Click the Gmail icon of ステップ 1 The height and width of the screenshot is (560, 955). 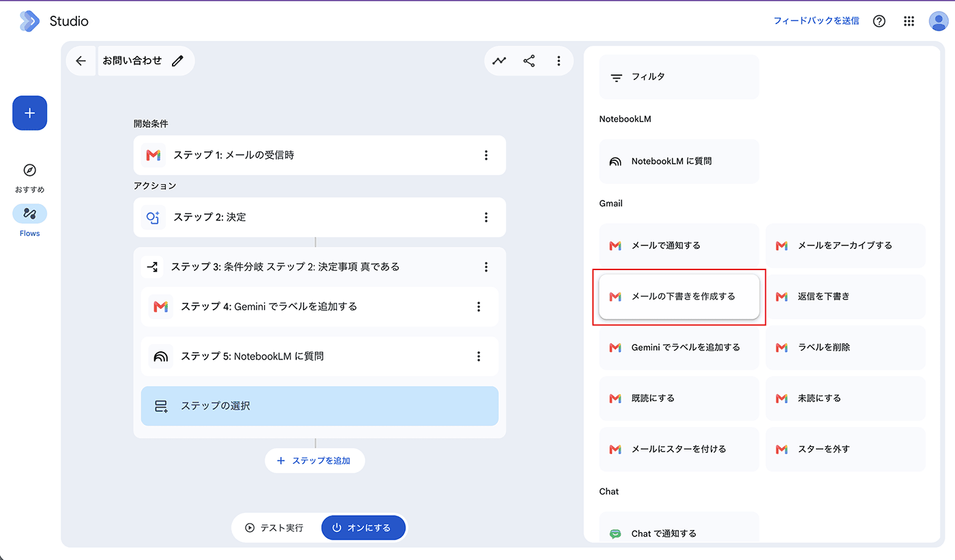pyautogui.click(x=153, y=156)
